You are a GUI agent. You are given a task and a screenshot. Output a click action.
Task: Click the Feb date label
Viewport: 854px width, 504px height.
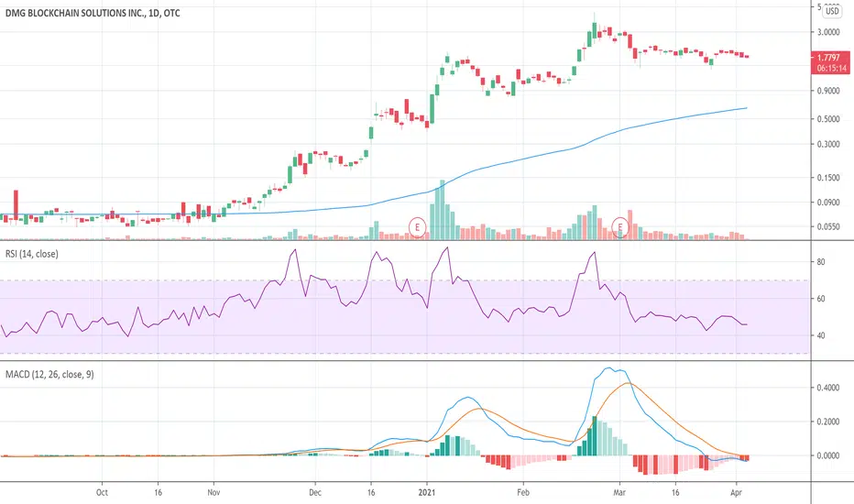(523, 493)
